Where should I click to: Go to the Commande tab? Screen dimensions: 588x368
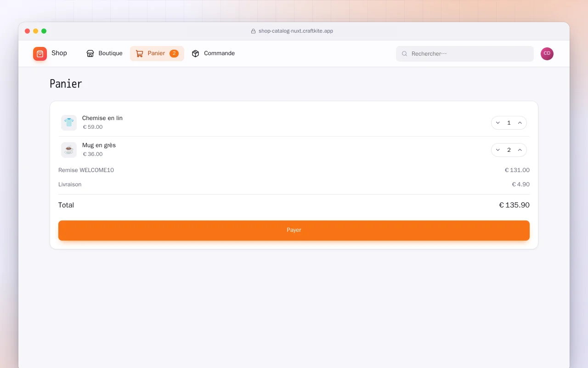point(214,53)
